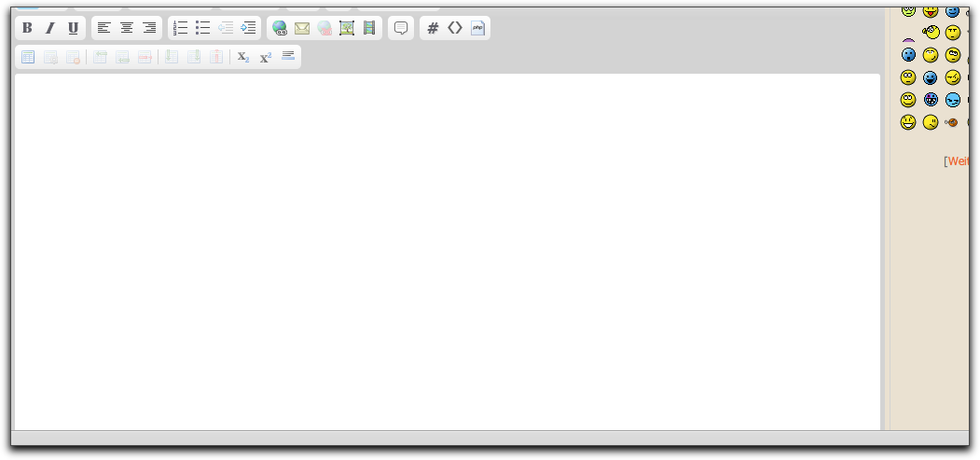Insert HTML tag with angle brackets

point(455,28)
